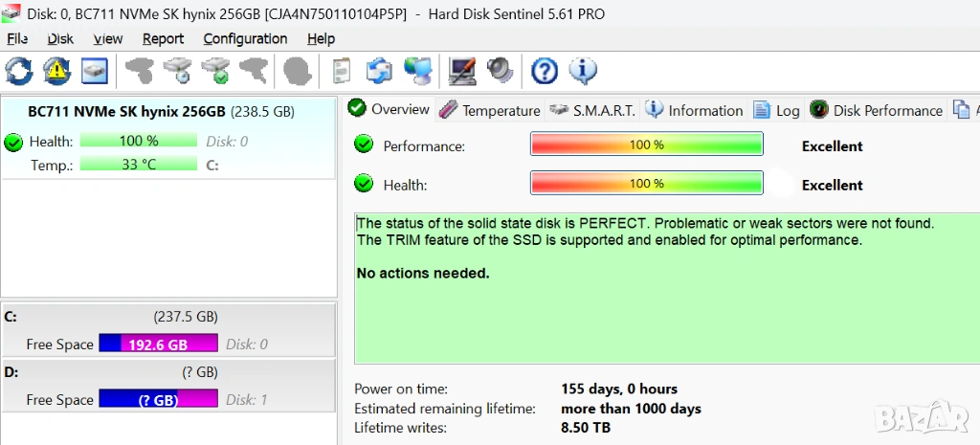The image size is (980, 445).
Task: Open the Disk Performance tab
Action: point(877,110)
